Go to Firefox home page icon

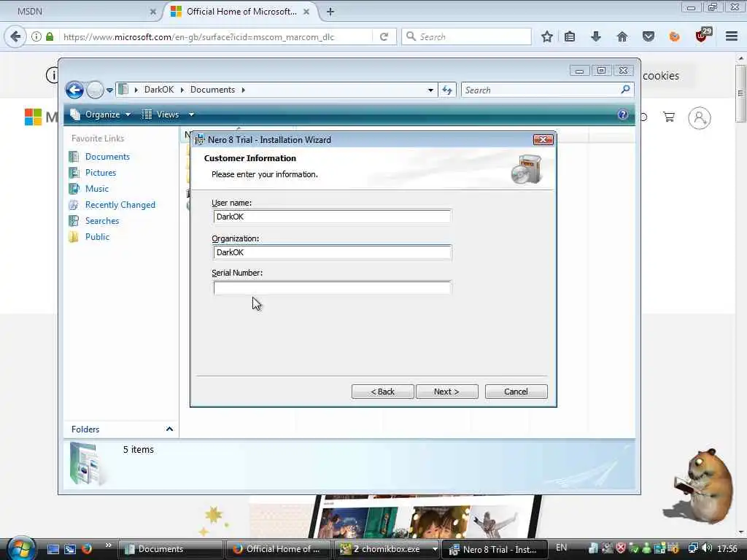click(x=622, y=36)
